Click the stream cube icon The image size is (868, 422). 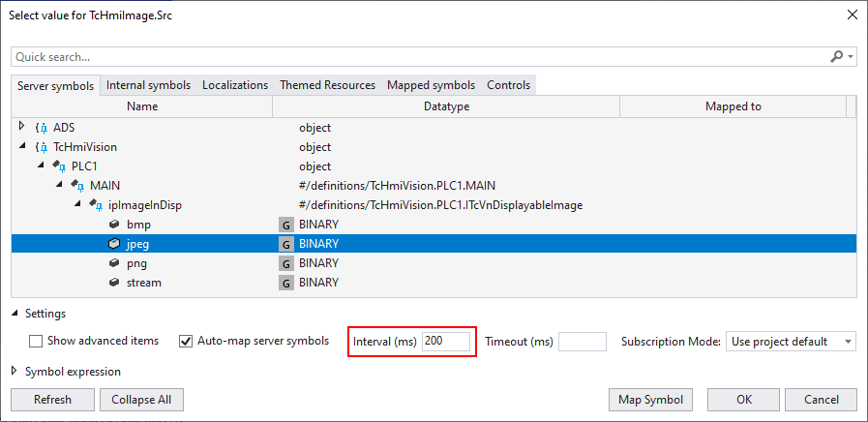tap(114, 282)
